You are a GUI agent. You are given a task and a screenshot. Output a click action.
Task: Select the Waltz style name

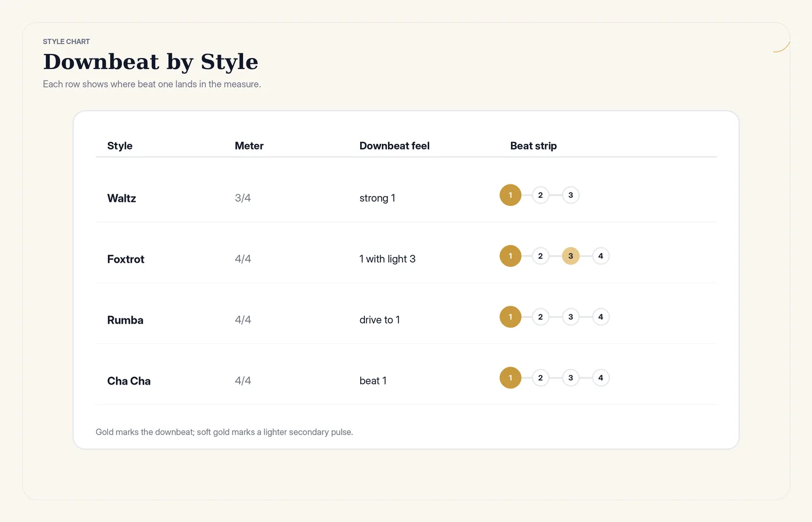tap(122, 198)
